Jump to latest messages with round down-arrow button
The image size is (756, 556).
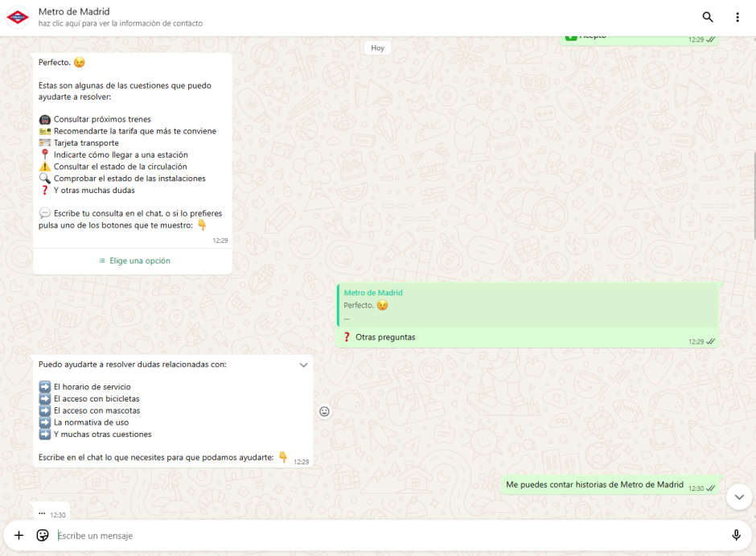[739, 496]
